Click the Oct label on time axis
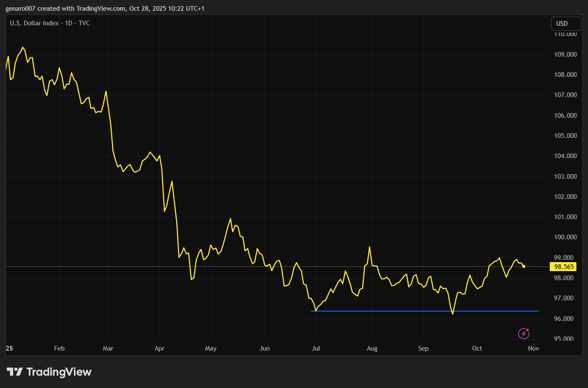 point(477,348)
